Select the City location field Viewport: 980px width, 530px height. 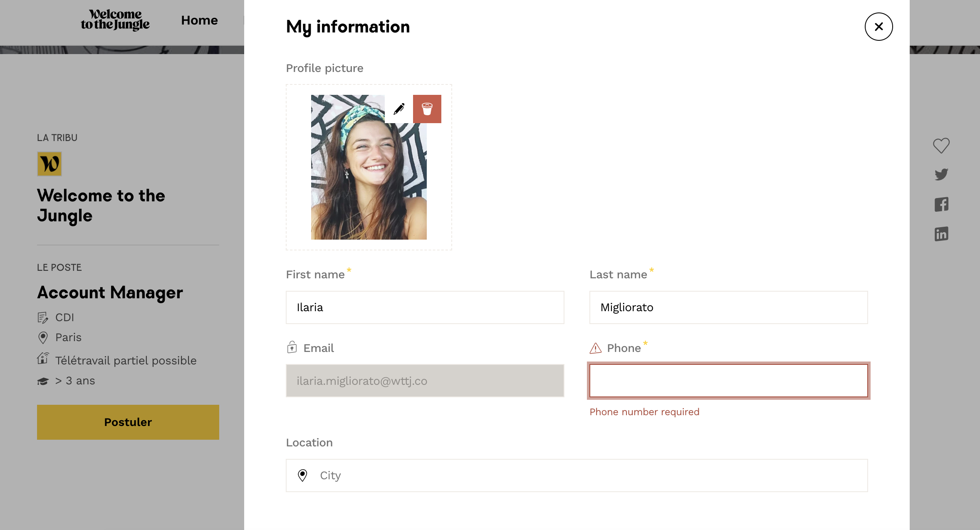click(x=582, y=476)
